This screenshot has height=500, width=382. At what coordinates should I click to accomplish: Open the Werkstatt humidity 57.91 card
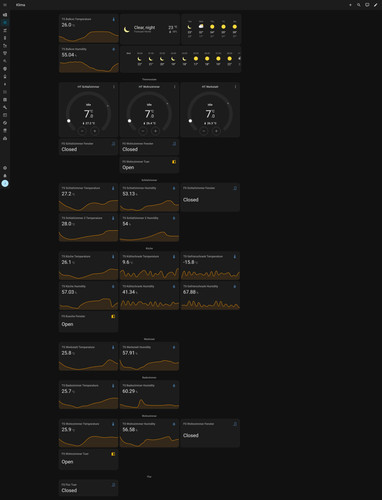(x=149, y=356)
